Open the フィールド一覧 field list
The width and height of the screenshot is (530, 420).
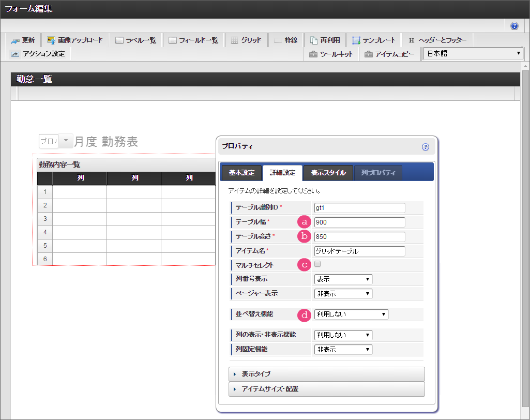[193, 40]
